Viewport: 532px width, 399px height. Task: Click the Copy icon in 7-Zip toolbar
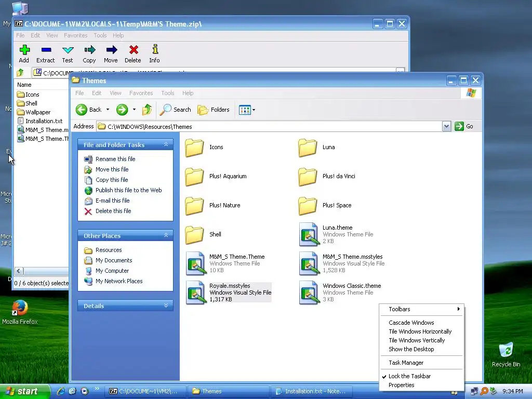(x=89, y=50)
